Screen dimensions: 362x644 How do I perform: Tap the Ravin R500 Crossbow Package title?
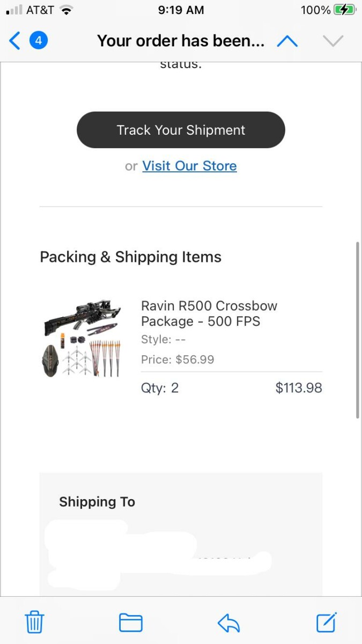[x=209, y=313]
